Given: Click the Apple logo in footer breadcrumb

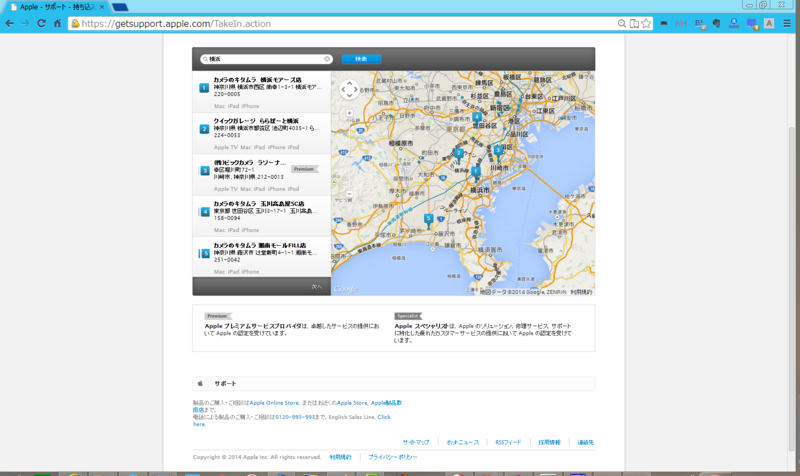Looking at the screenshot, I should pyautogui.click(x=200, y=383).
